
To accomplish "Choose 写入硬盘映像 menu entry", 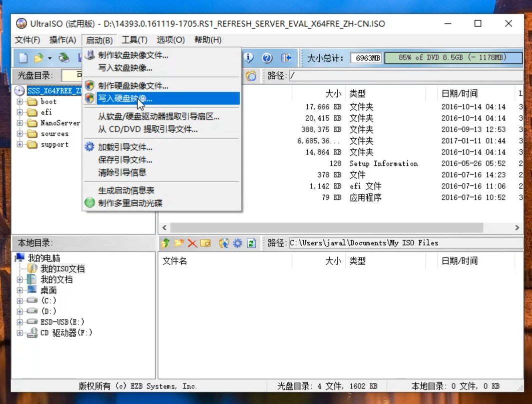I will point(162,98).
